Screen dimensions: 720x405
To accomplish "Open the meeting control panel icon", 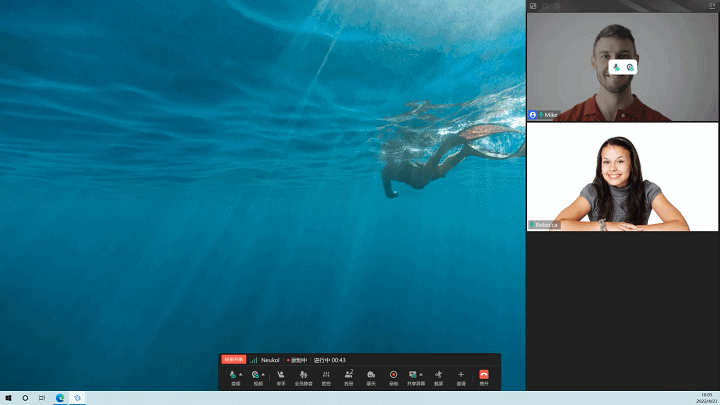I will (x=326, y=375).
